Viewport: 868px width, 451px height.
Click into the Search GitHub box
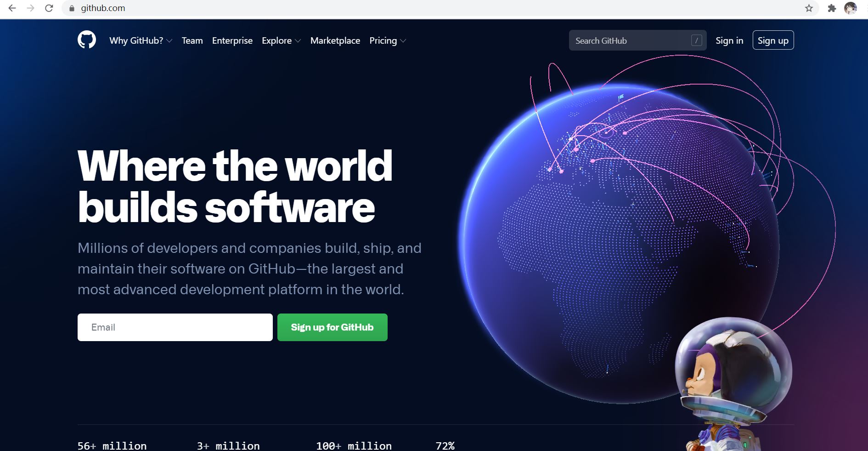point(629,40)
